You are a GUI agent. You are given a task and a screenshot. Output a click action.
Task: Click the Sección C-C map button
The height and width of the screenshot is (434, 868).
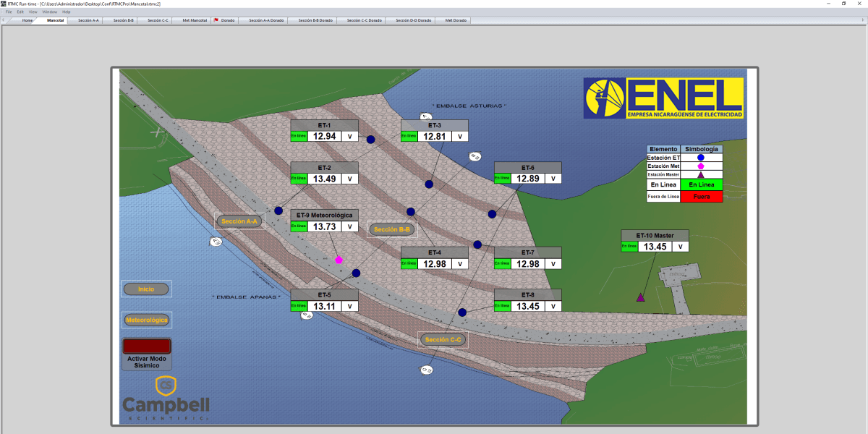(443, 339)
